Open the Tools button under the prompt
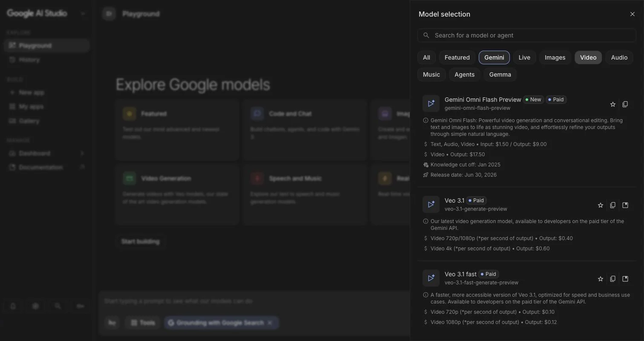 tap(143, 323)
